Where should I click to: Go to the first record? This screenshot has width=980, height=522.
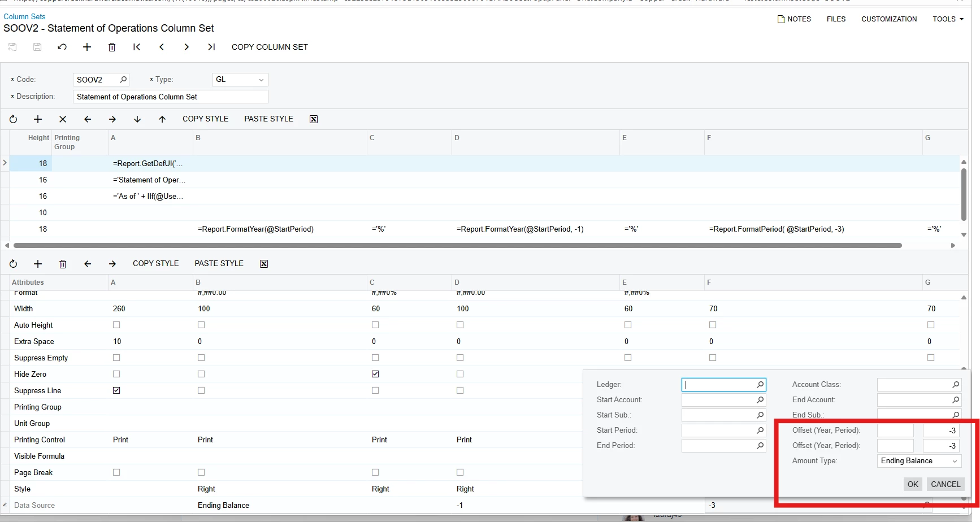click(137, 47)
